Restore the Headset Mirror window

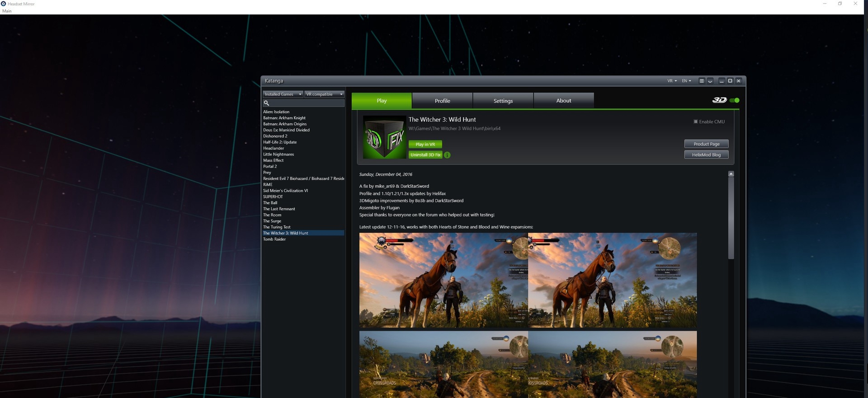click(x=840, y=4)
